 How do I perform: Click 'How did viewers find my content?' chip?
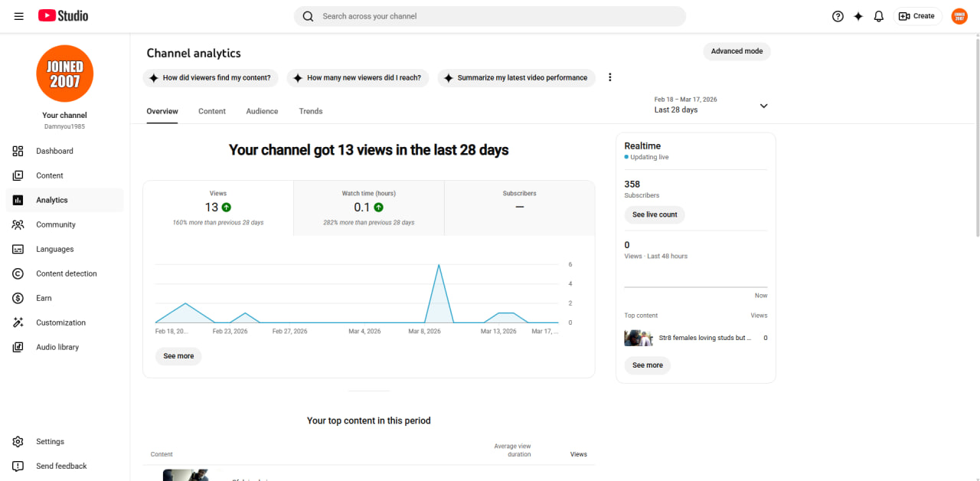pos(210,78)
